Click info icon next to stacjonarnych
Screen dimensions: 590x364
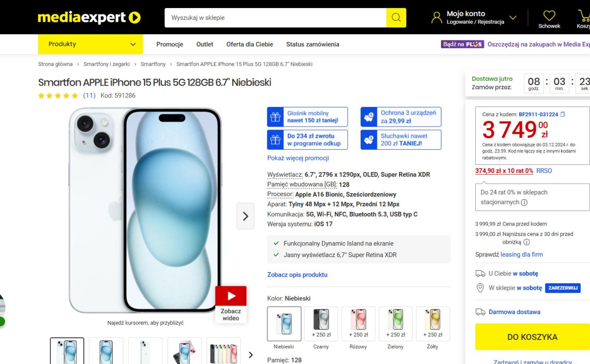(x=524, y=202)
